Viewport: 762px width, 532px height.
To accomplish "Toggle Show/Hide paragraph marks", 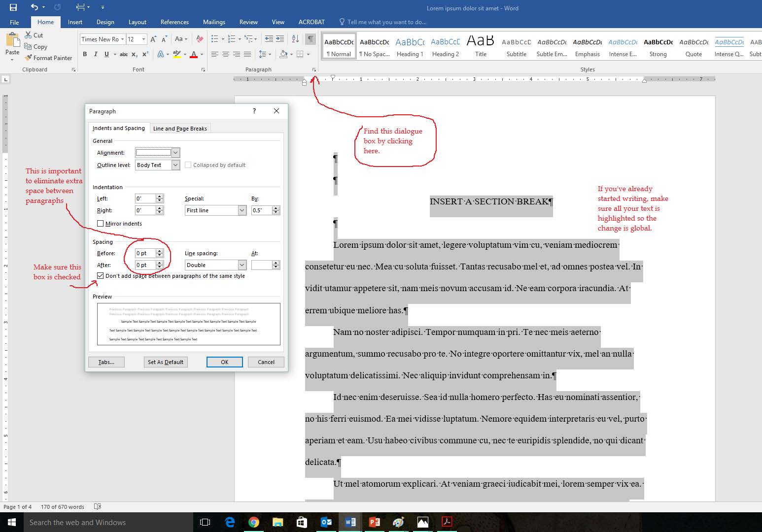I will point(311,39).
